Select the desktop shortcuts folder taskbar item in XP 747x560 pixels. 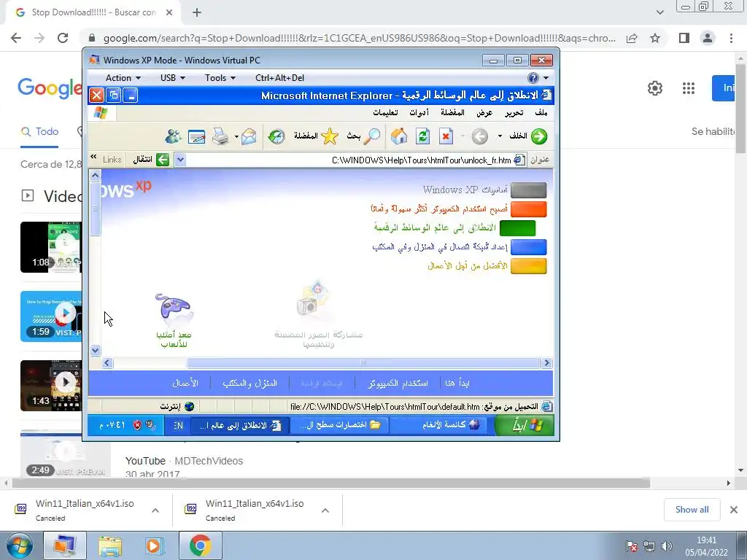click(x=340, y=425)
